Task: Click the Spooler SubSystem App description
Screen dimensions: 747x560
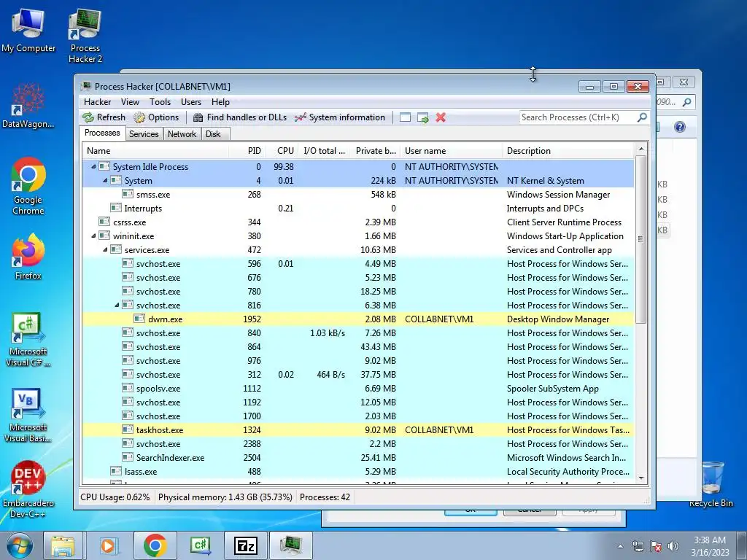Action: point(553,388)
